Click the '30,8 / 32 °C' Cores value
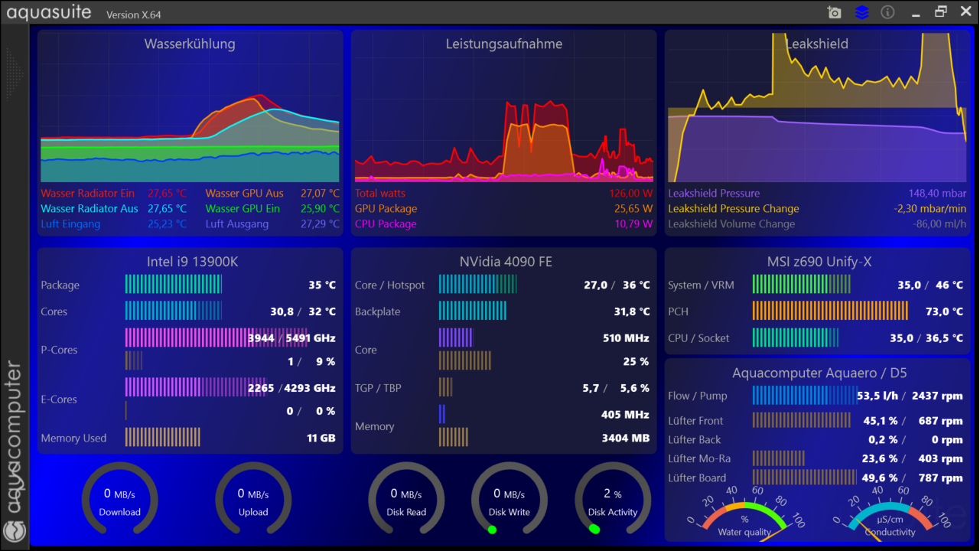The width and height of the screenshot is (980, 551). (x=303, y=311)
